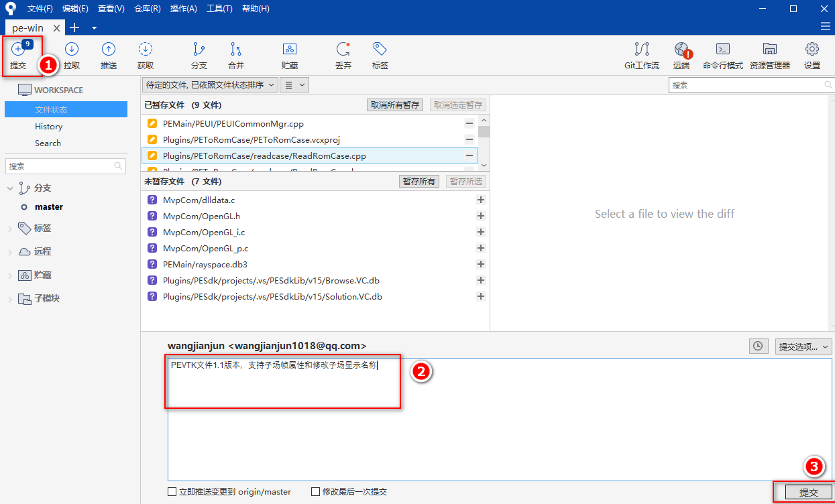
Task: Click the 暂存所有 button
Action: [419, 182]
